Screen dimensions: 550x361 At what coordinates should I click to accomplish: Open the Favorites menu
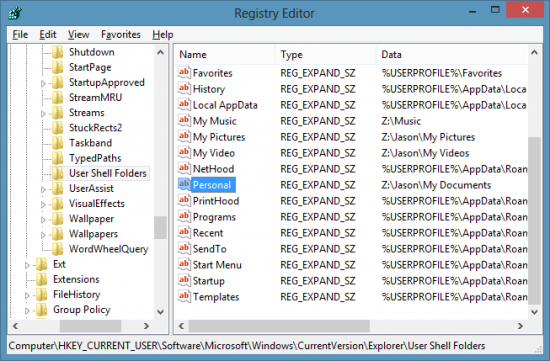tap(121, 34)
